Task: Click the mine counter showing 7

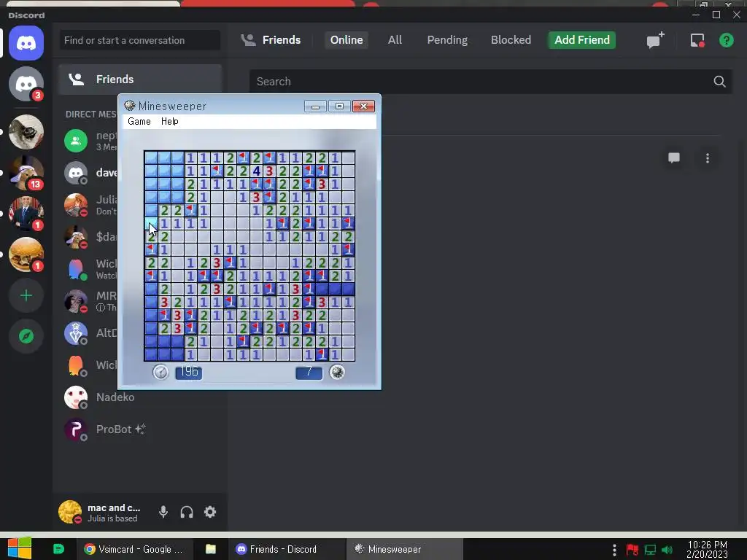Action: click(309, 372)
